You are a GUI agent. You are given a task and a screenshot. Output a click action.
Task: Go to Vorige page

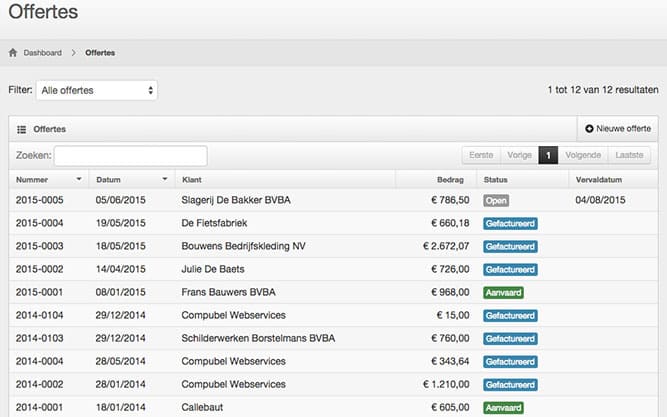point(519,156)
